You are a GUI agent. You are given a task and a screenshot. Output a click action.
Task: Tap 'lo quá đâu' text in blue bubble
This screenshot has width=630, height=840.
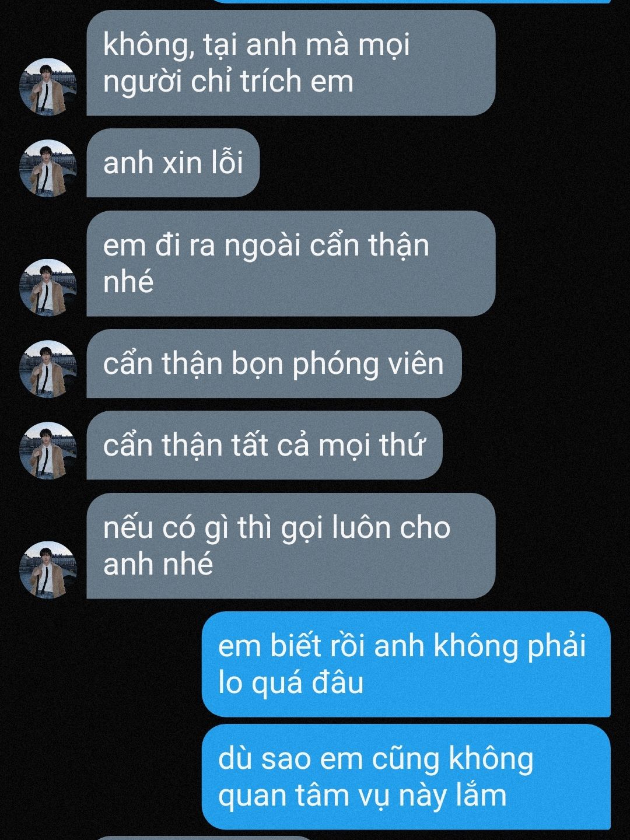pyautogui.click(x=290, y=683)
